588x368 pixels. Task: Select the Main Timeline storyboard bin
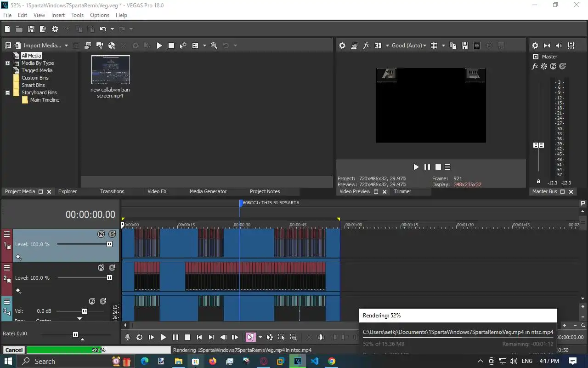click(x=45, y=100)
